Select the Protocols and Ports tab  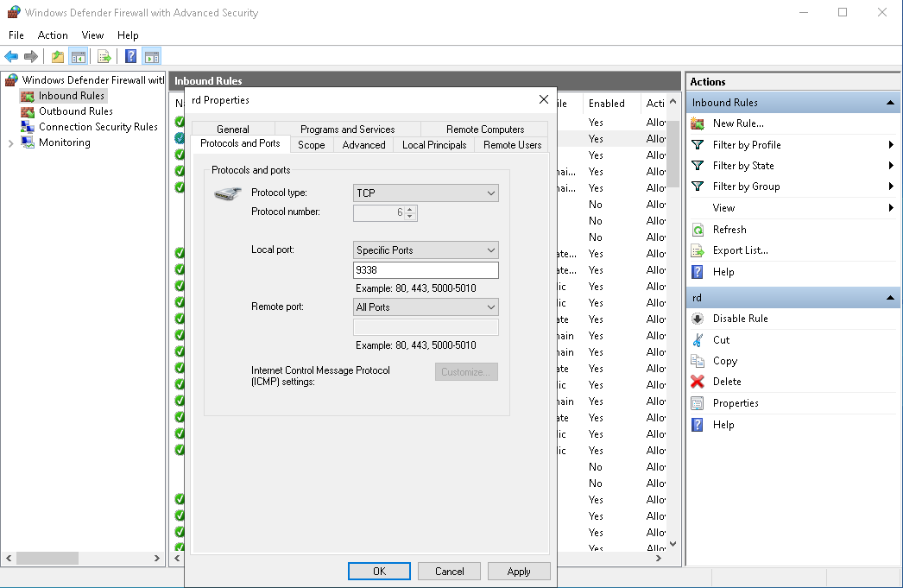click(240, 143)
